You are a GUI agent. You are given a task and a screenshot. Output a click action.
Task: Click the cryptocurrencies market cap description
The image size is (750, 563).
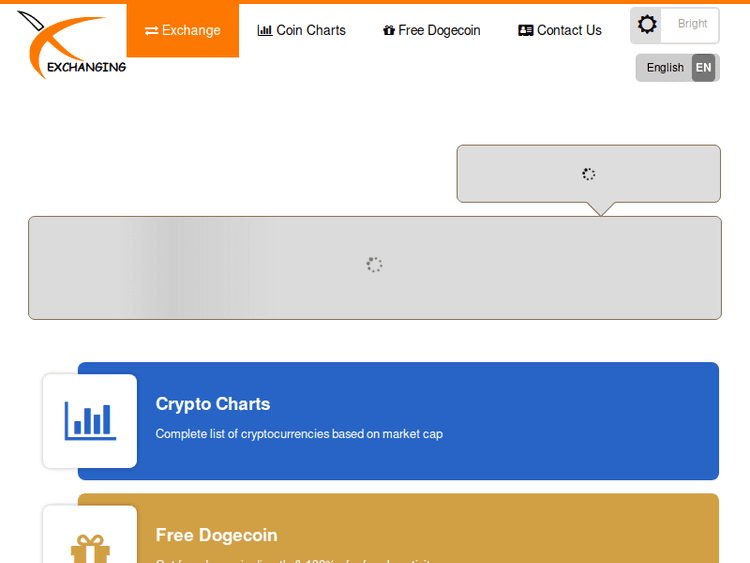click(x=299, y=434)
